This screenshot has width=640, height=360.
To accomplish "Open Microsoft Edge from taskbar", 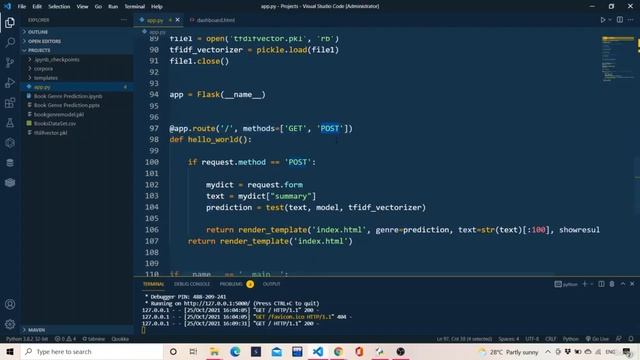I will click(x=235, y=351).
